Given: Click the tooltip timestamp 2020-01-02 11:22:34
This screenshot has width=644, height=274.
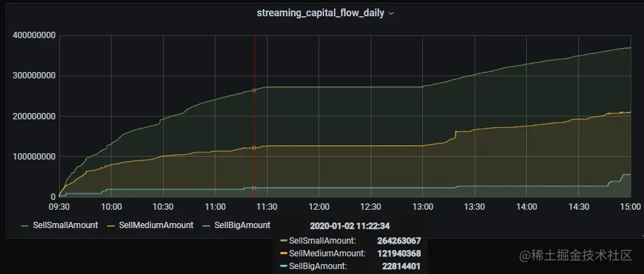Looking at the screenshot, I should [350, 226].
